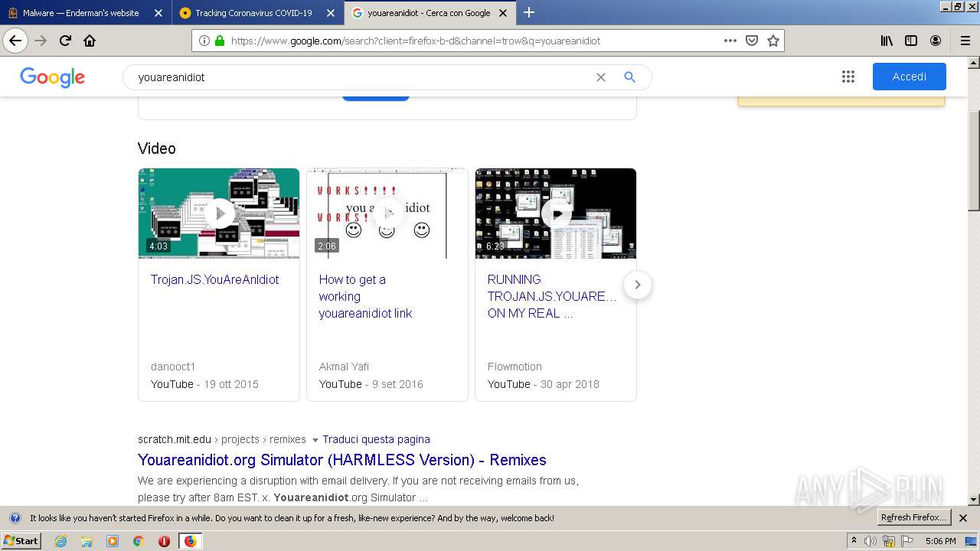Open the Trojan.JS.YouAreAnIdiot video link
The height and width of the screenshot is (551, 980).
(x=214, y=279)
